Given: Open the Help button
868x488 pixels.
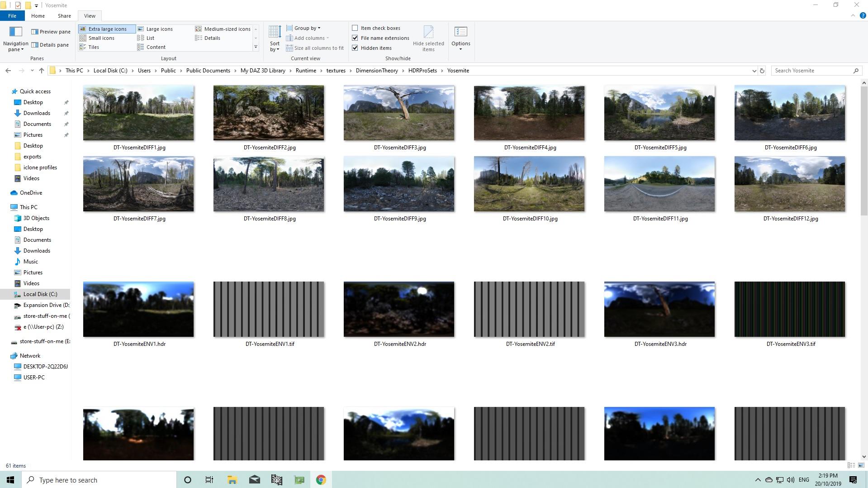Looking at the screenshot, I should pyautogui.click(x=863, y=16).
